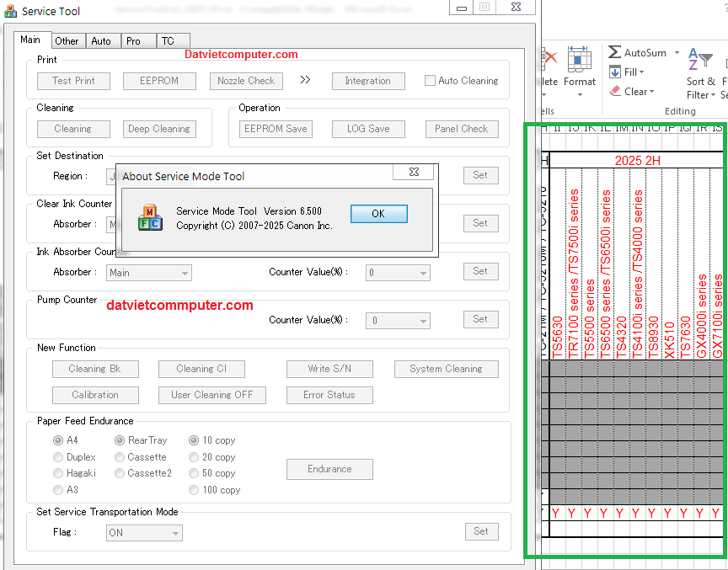Click the Test Print button
Screen dimensions: 728x570
click(x=73, y=81)
